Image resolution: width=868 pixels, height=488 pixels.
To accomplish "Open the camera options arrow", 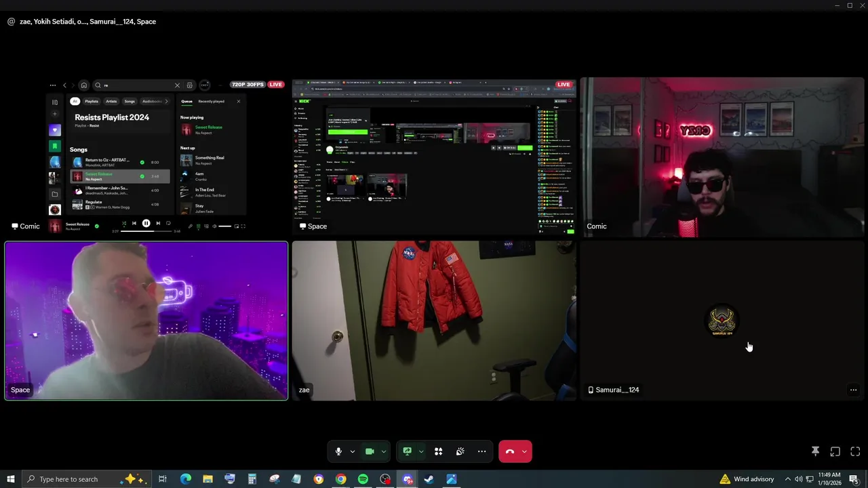I will tap(384, 451).
